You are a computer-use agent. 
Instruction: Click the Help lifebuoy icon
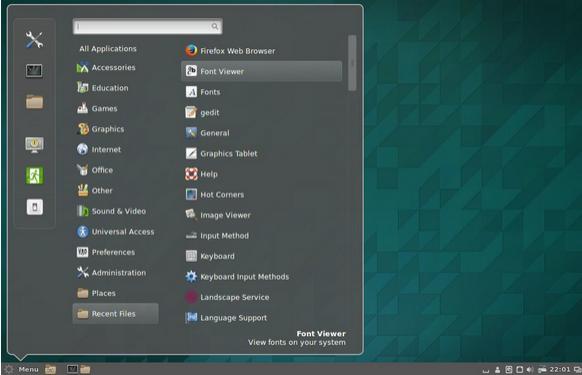191,174
